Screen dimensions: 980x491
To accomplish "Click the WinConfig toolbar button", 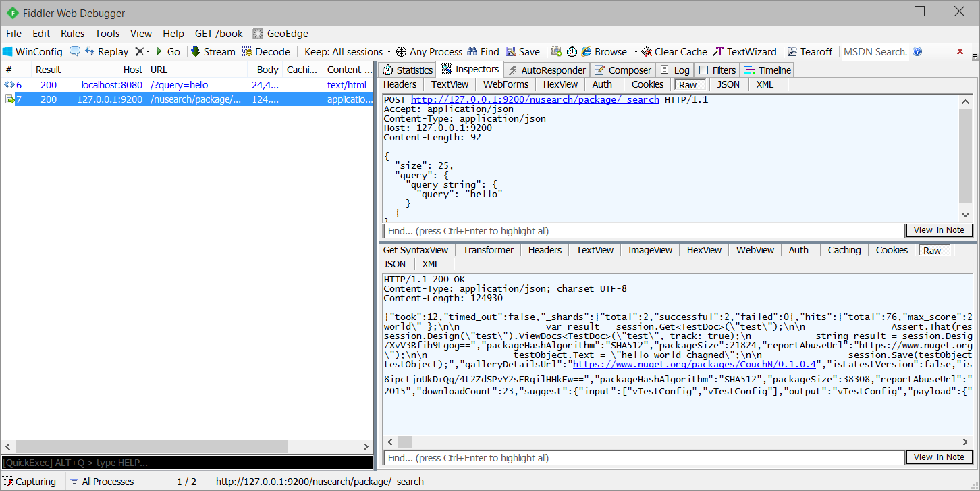I will 32,51.
